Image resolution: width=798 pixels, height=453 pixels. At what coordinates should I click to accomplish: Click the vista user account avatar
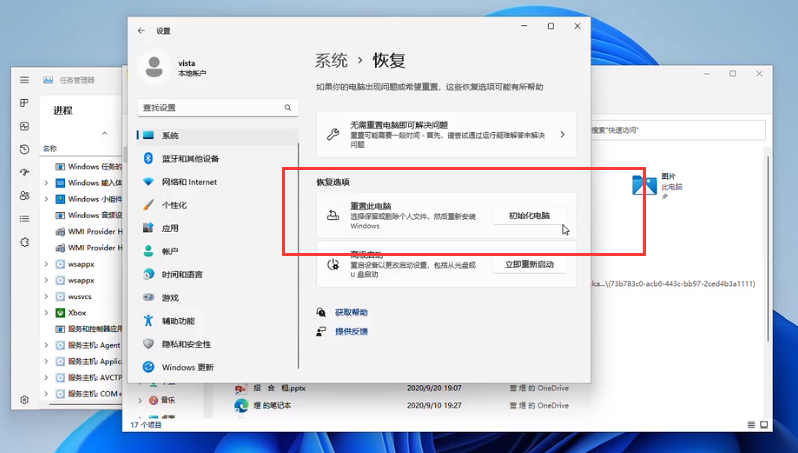click(155, 66)
